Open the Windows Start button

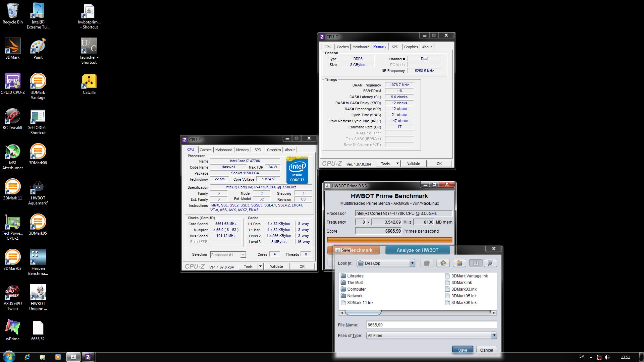(x=9, y=356)
